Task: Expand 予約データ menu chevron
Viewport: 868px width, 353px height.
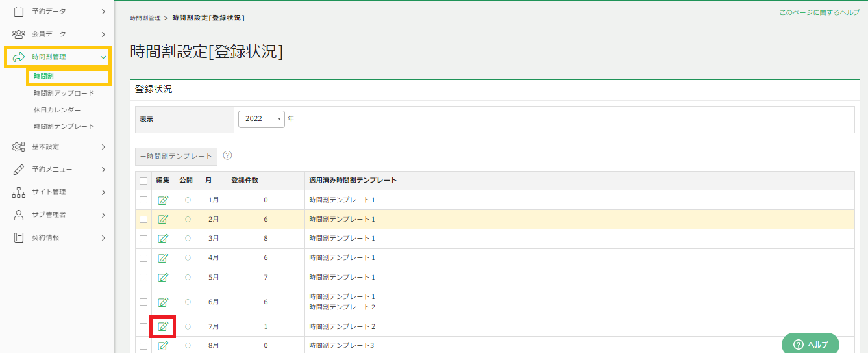Action: pos(103,11)
